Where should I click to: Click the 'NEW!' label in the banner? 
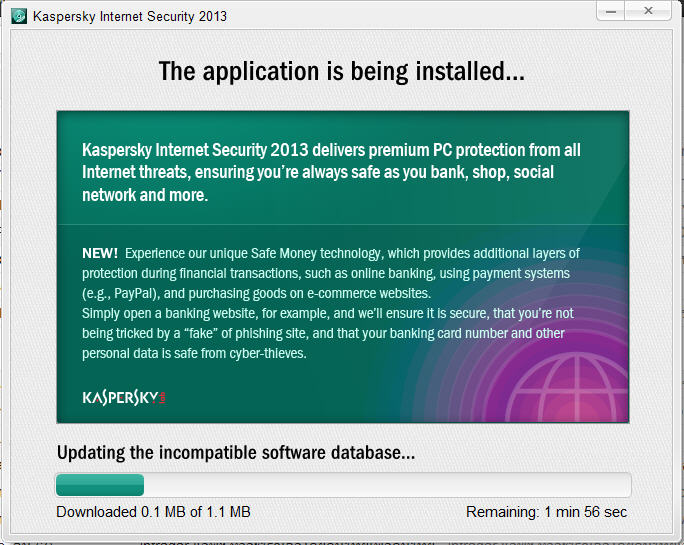(x=100, y=253)
